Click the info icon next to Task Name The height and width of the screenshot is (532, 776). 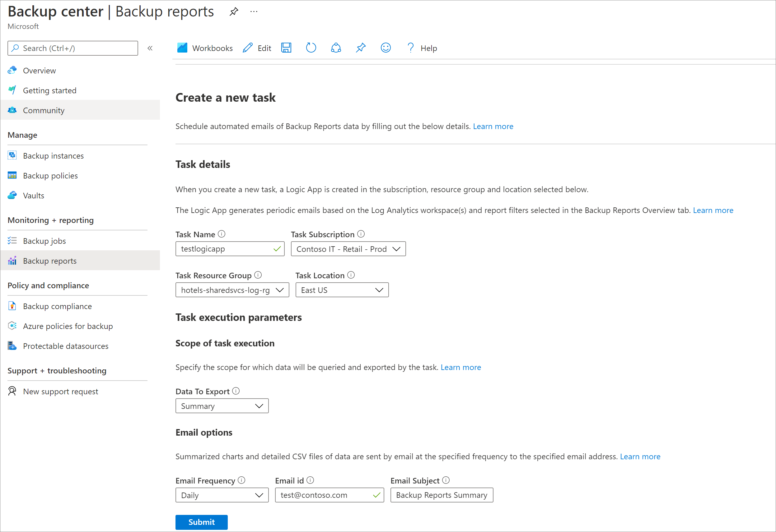point(221,234)
